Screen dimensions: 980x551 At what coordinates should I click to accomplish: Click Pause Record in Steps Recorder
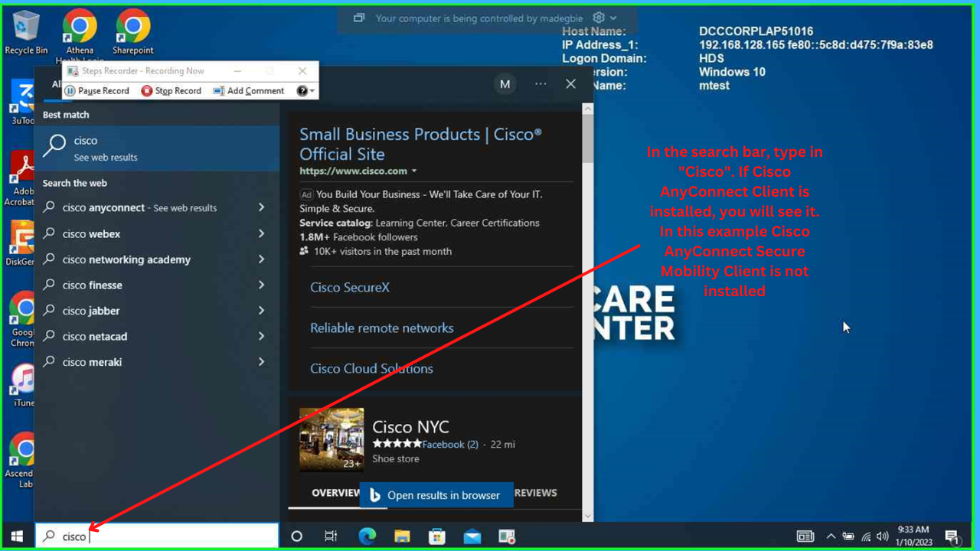[96, 90]
